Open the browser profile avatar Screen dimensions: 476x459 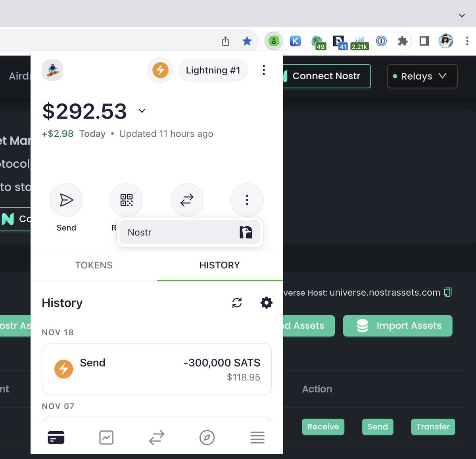tap(446, 41)
